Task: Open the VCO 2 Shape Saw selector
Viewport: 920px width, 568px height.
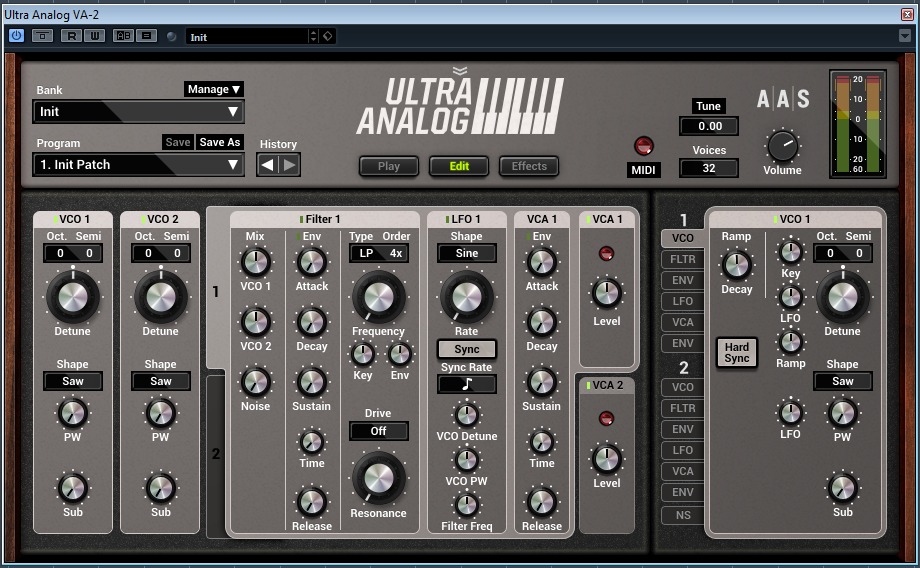Action: 161,381
